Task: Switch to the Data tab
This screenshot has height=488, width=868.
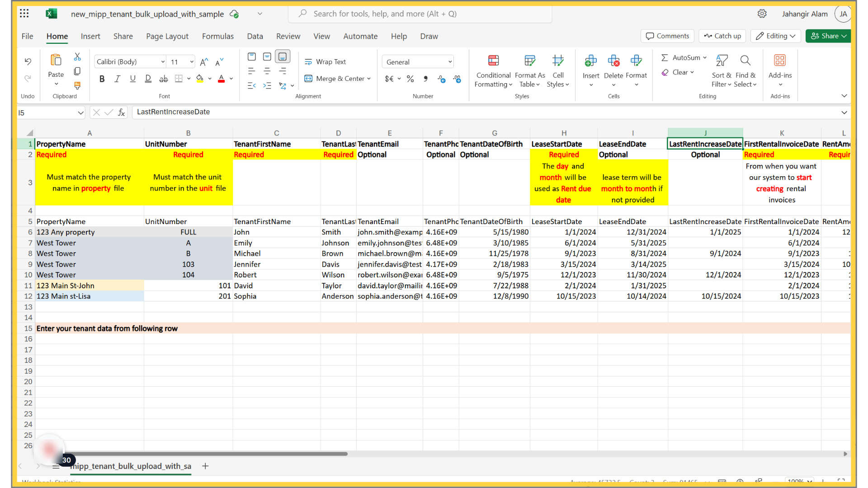Action: [255, 36]
